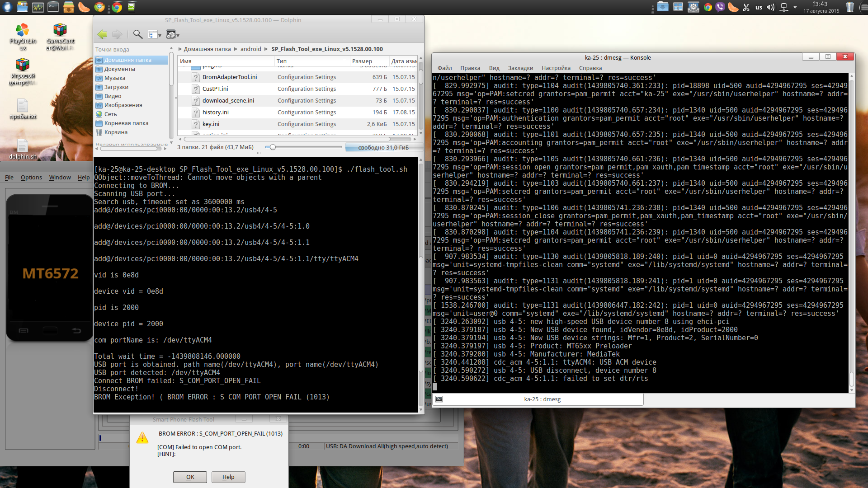Screen dimensions: 868x488
Task: Click the Viber tray icon
Action: click(720, 7)
